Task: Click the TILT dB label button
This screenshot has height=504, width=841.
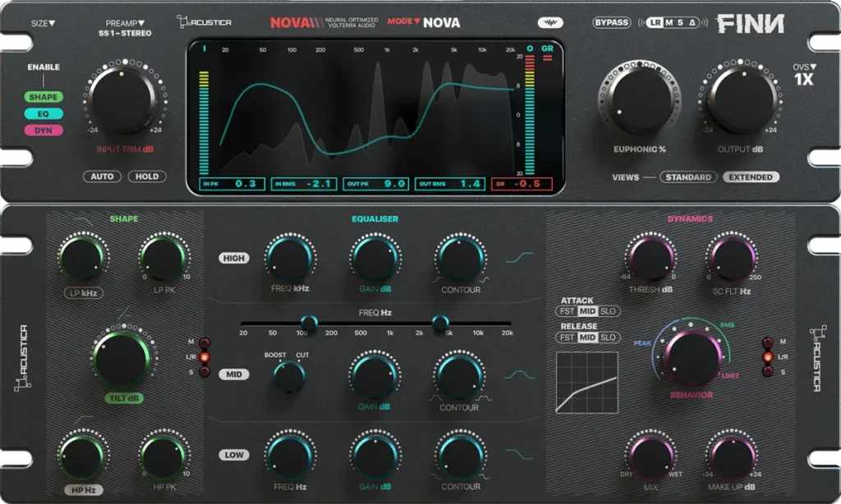Action: tap(124, 398)
